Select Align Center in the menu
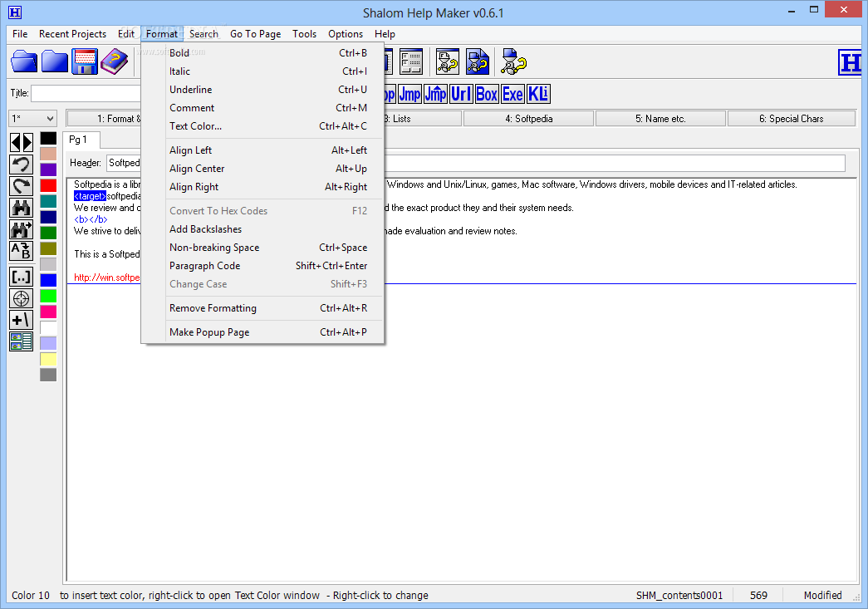The image size is (868, 609). (x=263, y=169)
